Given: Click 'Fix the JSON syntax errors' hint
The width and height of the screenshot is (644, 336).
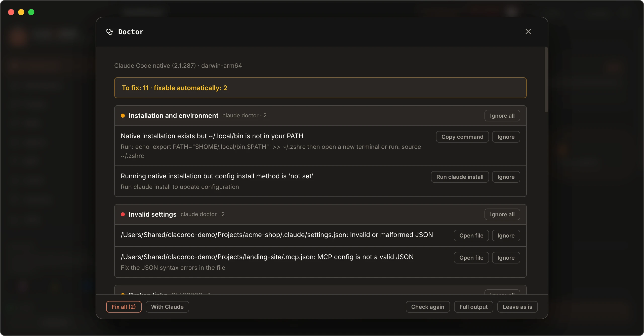Looking at the screenshot, I should point(173,268).
